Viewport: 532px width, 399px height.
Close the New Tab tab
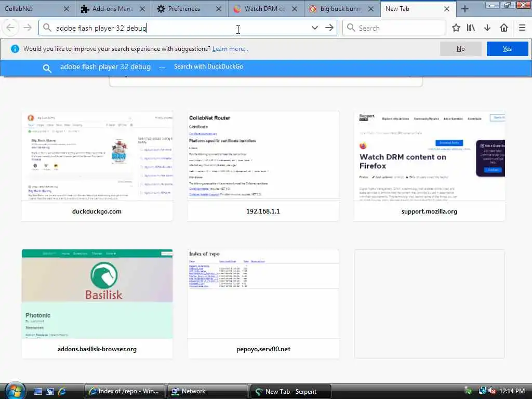(x=447, y=9)
